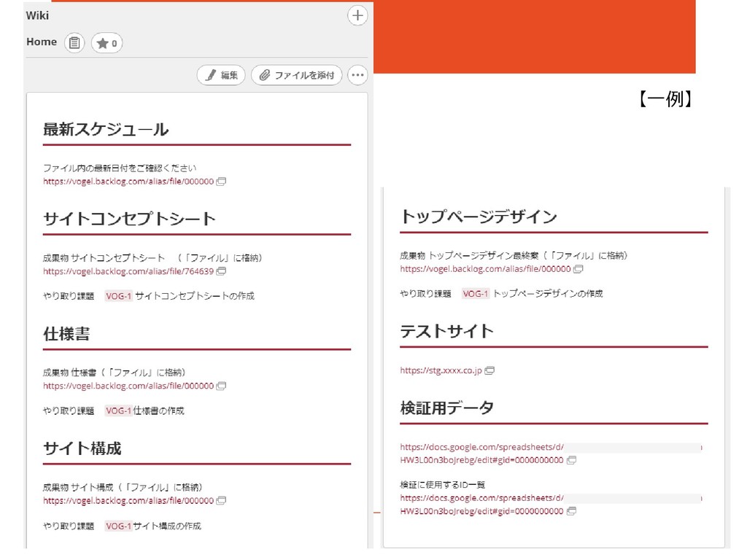Open the https://stg.xxxx.co.jp test site link
Image resolution: width=747 pixels, height=560 pixels.
coord(441,370)
